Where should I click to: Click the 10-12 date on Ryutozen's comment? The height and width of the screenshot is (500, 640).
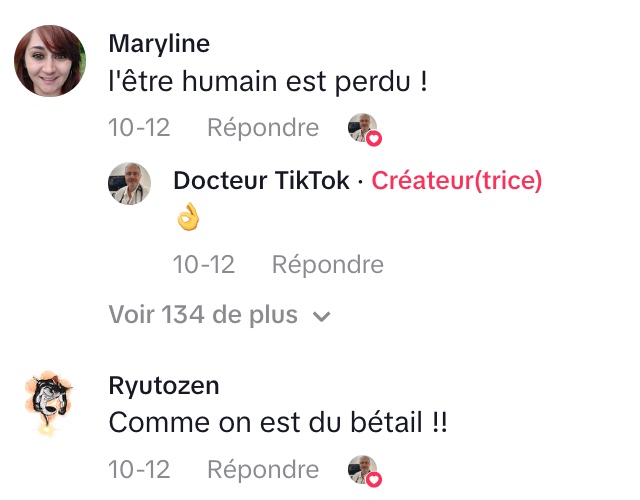[139, 469]
